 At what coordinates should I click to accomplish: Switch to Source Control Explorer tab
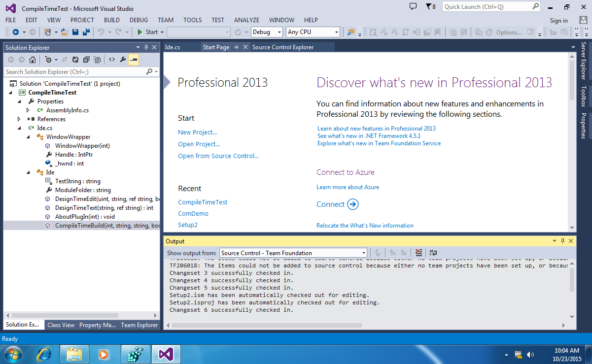coord(283,47)
